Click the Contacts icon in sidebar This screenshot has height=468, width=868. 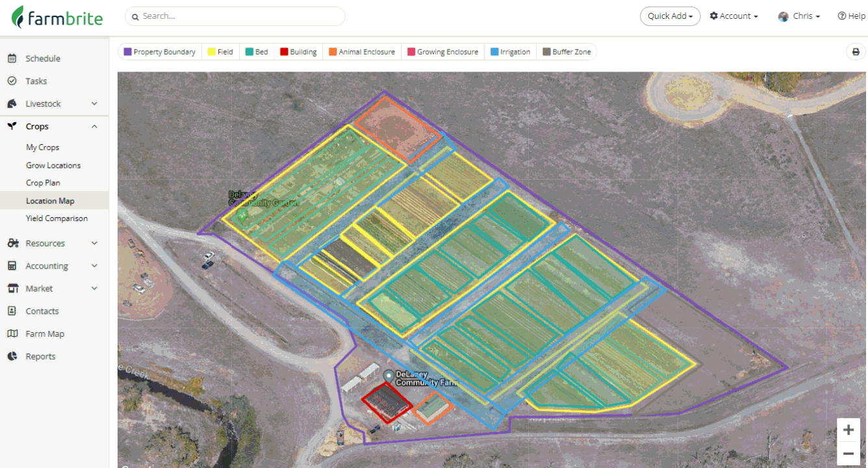[x=12, y=311]
